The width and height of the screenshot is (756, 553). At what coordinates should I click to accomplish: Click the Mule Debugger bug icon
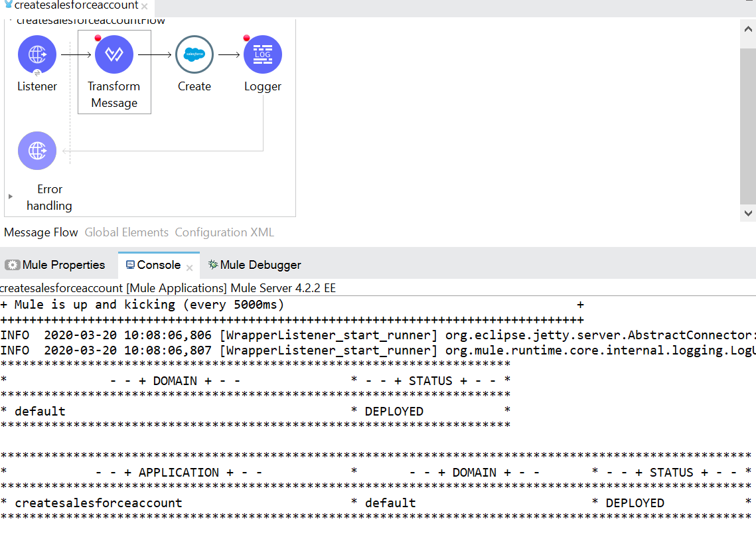(x=212, y=264)
